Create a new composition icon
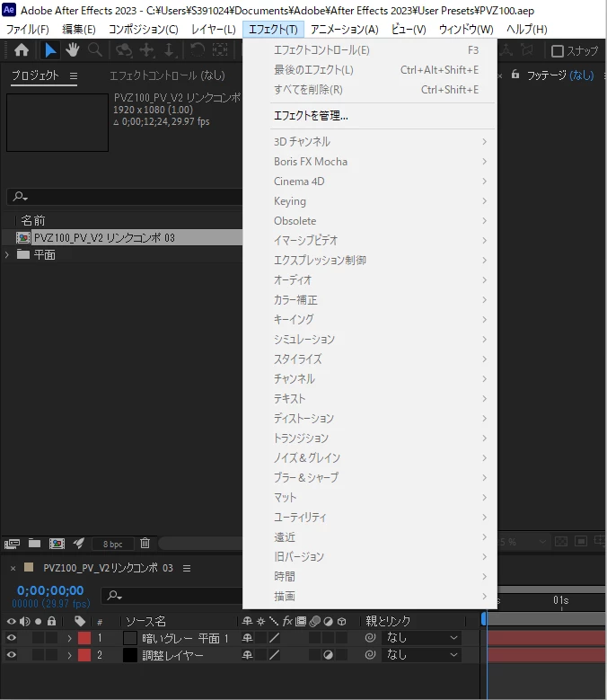 [57, 544]
